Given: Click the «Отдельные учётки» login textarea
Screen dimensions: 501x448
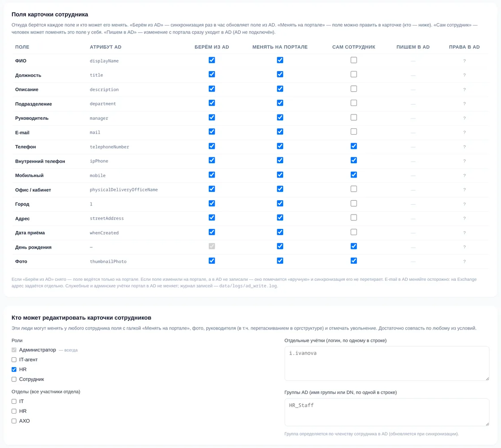Looking at the screenshot, I should pyautogui.click(x=386, y=363).
